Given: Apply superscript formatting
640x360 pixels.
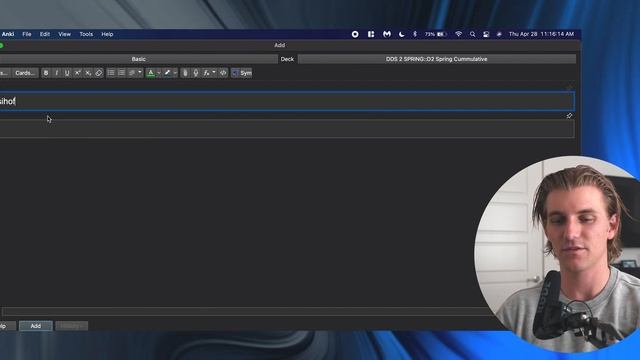Looking at the screenshot, I should click(78, 73).
